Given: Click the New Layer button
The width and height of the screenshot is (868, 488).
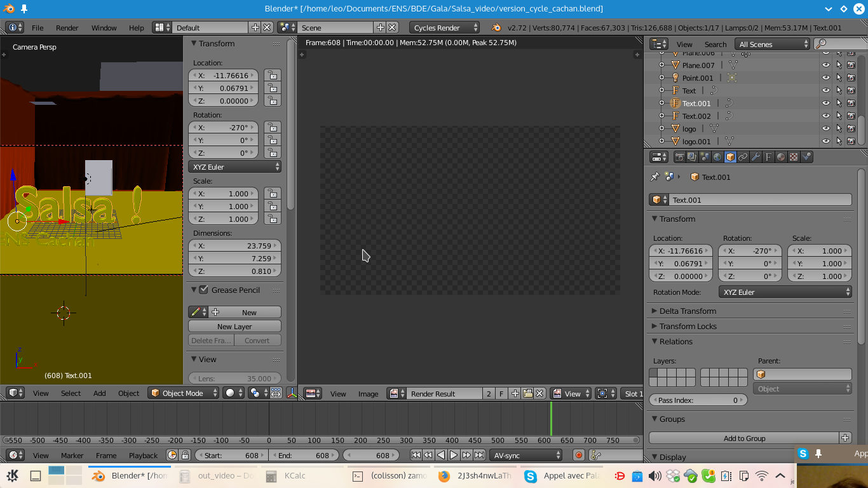Looking at the screenshot, I should click(x=234, y=326).
